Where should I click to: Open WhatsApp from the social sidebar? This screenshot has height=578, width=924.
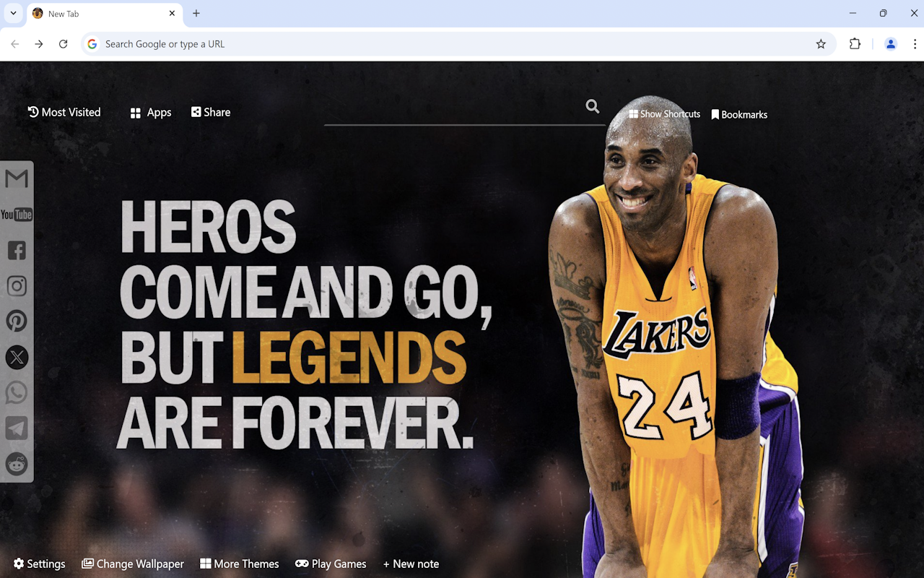coord(17,392)
